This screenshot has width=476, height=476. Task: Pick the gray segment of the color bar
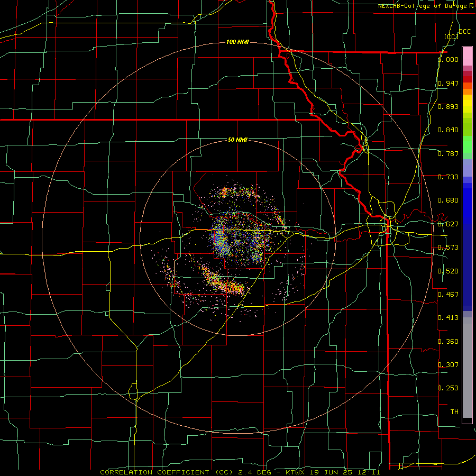coord(467,368)
